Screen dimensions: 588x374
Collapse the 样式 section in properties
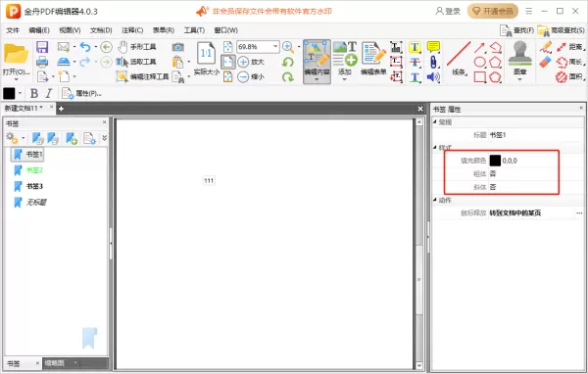coord(435,147)
